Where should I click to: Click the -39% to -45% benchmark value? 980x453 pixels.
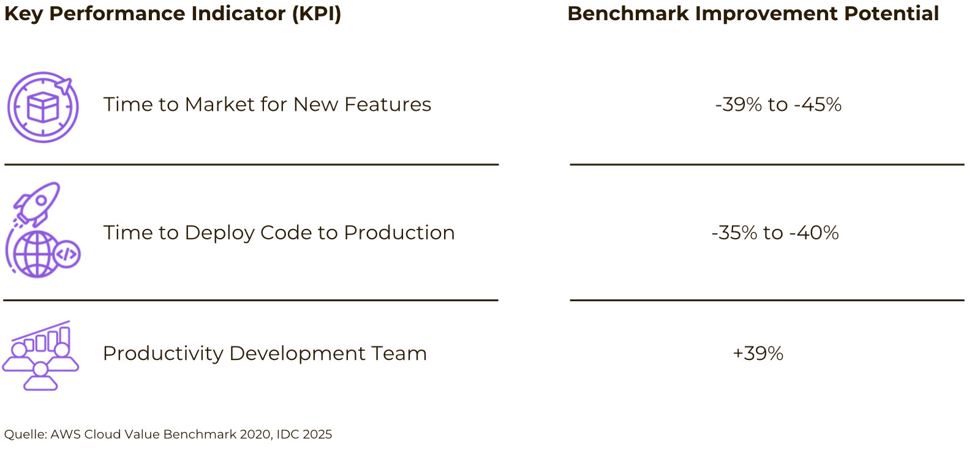(778, 105)
